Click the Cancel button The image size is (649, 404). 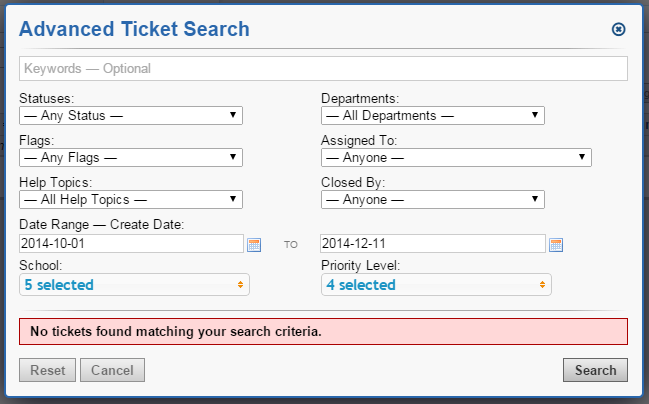(x=112, y=370)
